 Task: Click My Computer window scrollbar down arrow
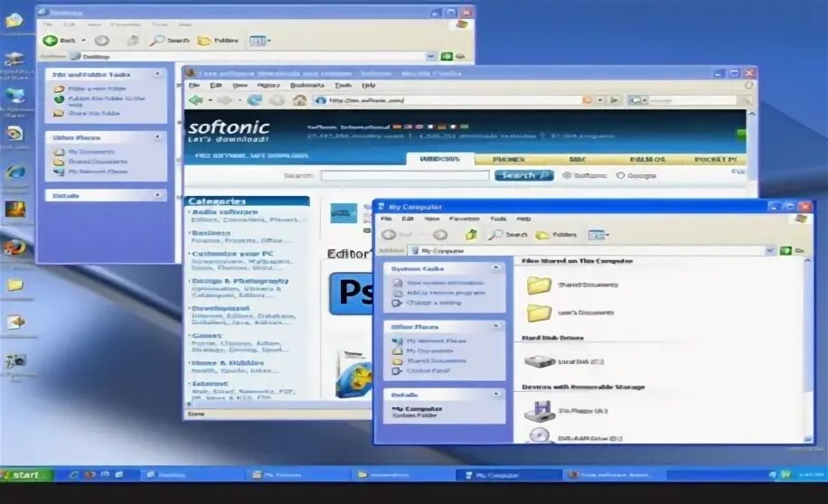[807, 439]
